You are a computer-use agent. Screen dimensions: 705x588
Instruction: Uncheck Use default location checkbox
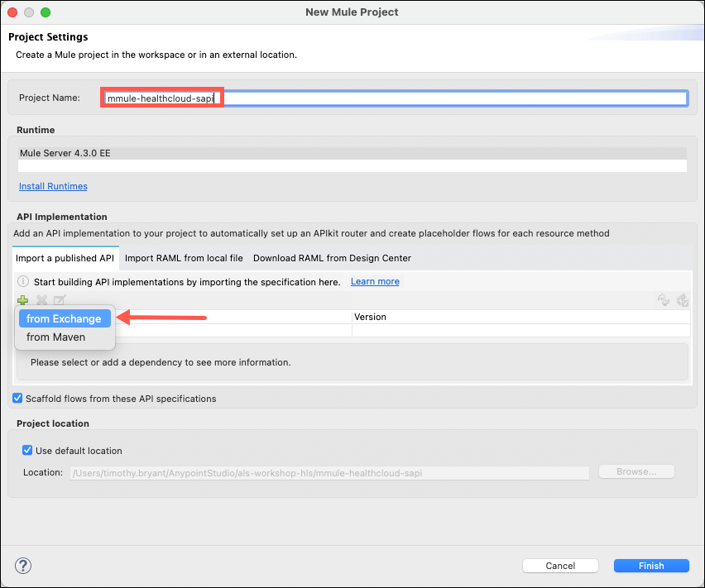(x=27, y=450)
